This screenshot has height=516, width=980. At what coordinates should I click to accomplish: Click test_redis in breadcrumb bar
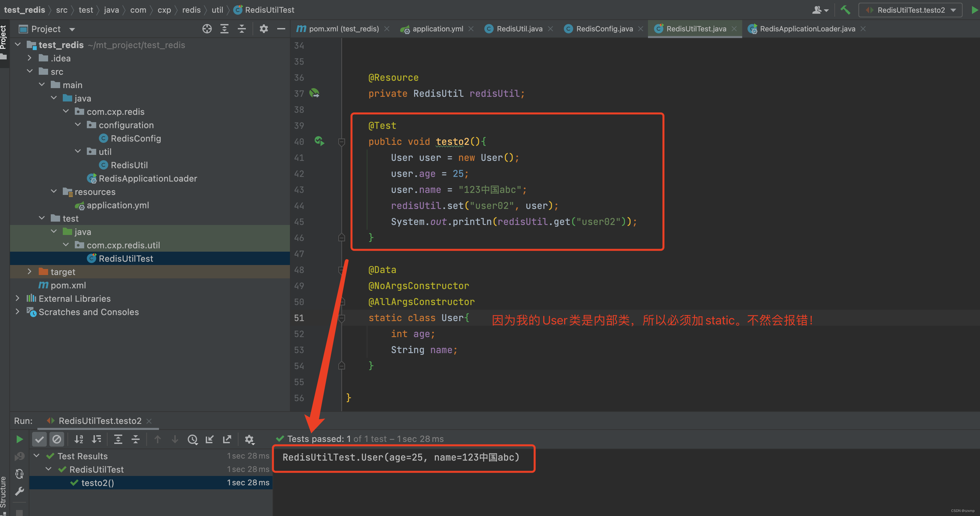pos(24,10)
